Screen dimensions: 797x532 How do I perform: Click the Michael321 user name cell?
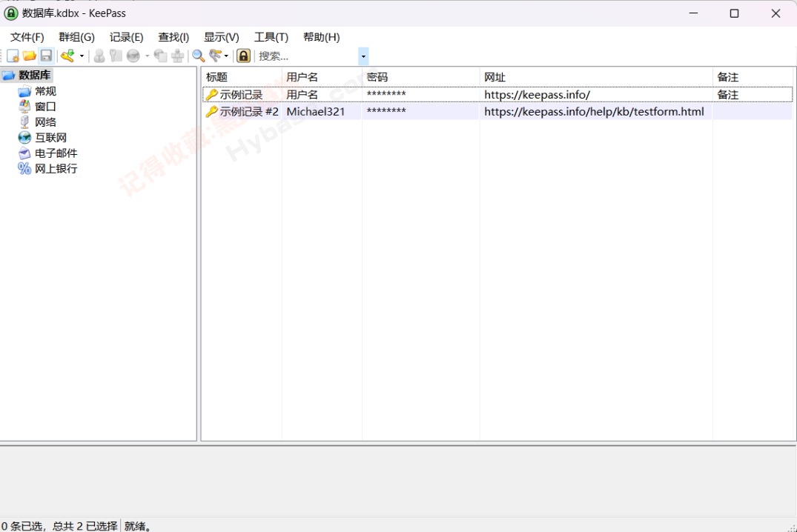point(316,112)
